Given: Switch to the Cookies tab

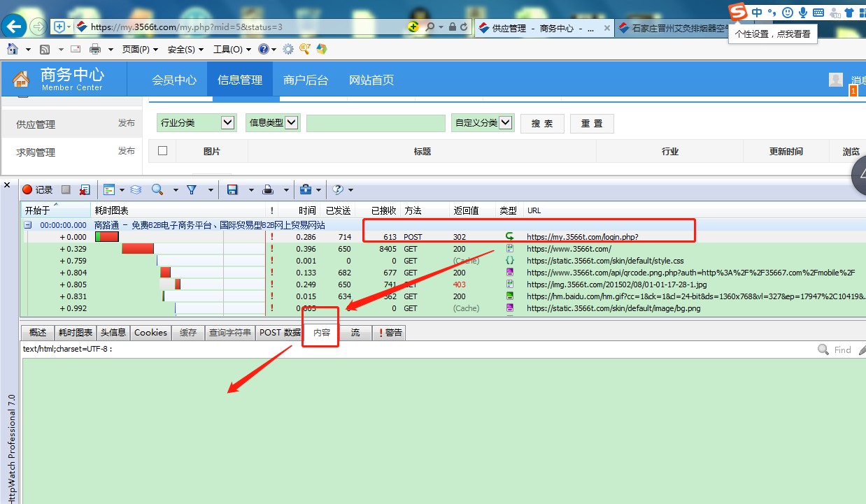Looking at the screenshot, I should (x=150, y=333).
